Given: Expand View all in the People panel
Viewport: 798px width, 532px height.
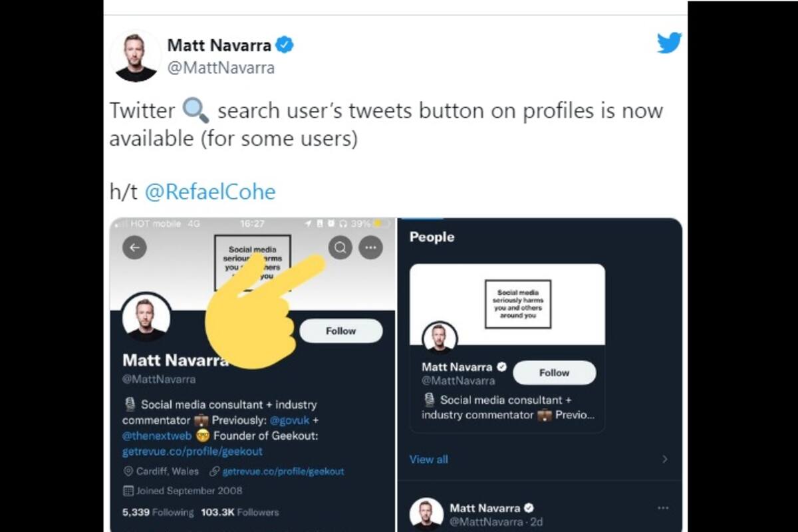Looking at the screenshot, I should (x=428, y=459).
